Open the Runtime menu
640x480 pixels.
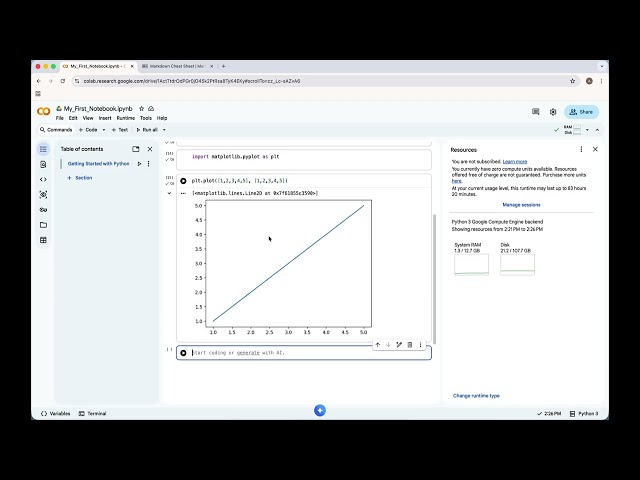[x=126, y=118]
